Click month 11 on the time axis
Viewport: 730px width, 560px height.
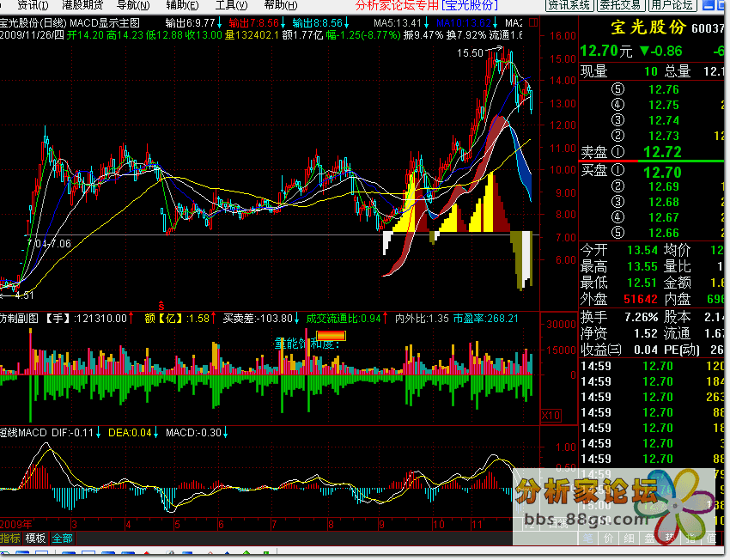[x=478, y=525]
